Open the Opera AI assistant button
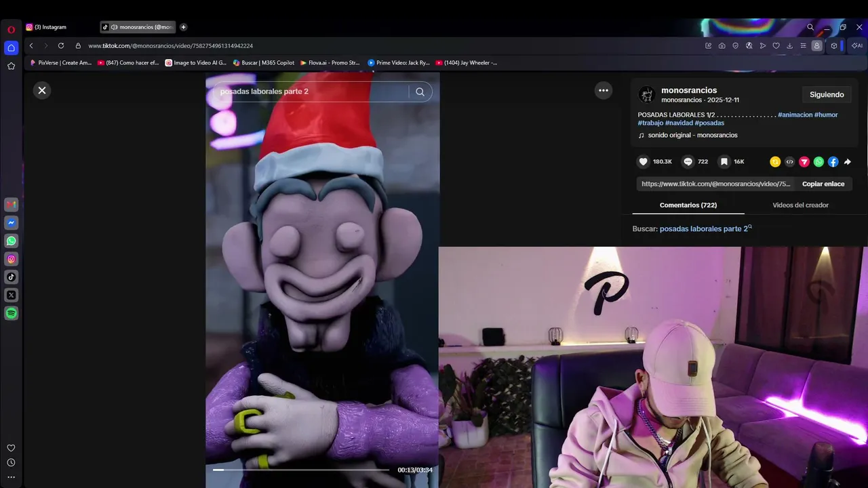Screen dimensions: 868x488 point(857,45)
